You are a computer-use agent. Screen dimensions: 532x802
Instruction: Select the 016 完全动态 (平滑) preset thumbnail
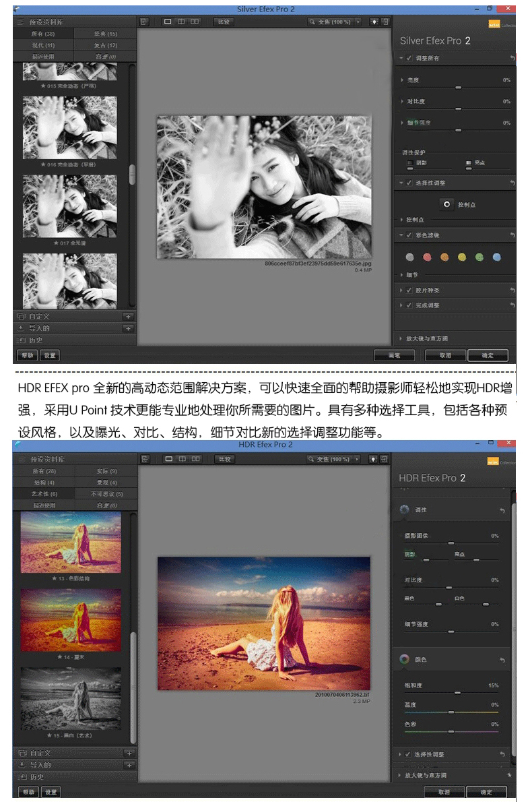coord(70,128)
